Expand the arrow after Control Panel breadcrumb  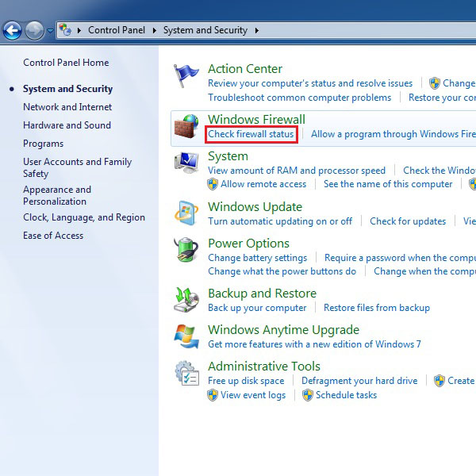point(155,30)
